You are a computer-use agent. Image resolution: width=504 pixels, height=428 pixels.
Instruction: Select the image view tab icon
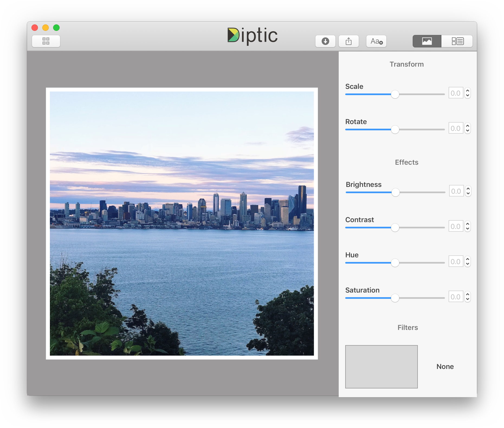[x=427, y=41]
